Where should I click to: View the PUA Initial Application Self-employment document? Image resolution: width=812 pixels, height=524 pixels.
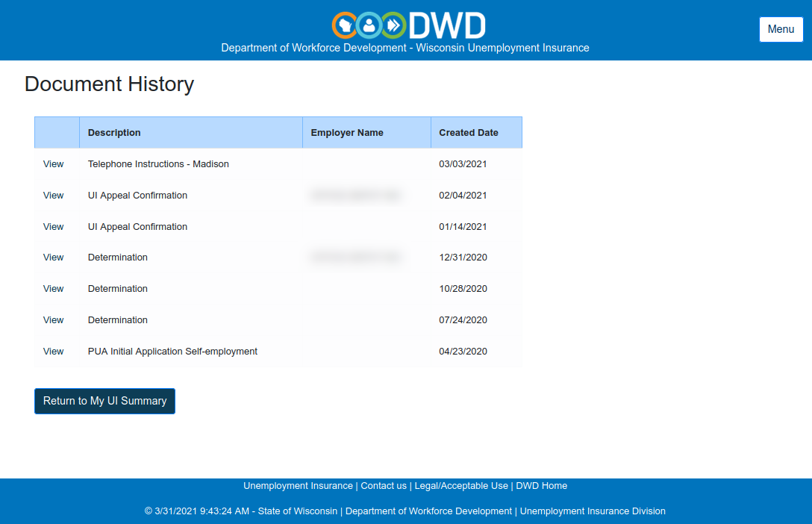point(53,352)
